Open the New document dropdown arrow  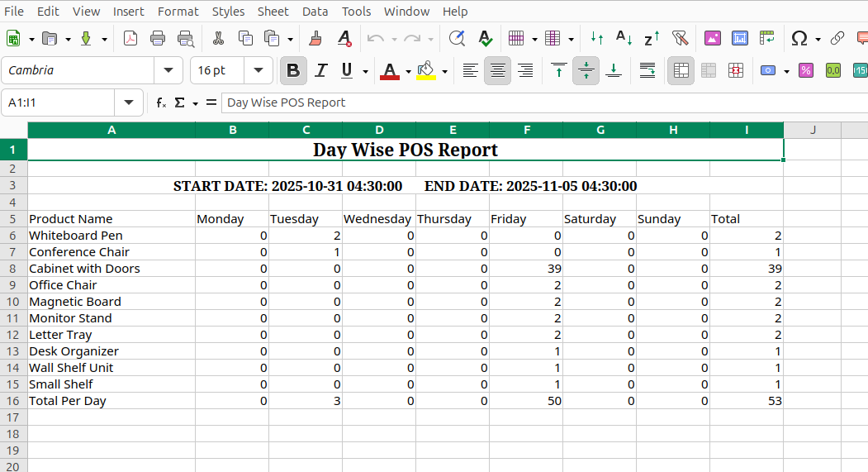31,40
